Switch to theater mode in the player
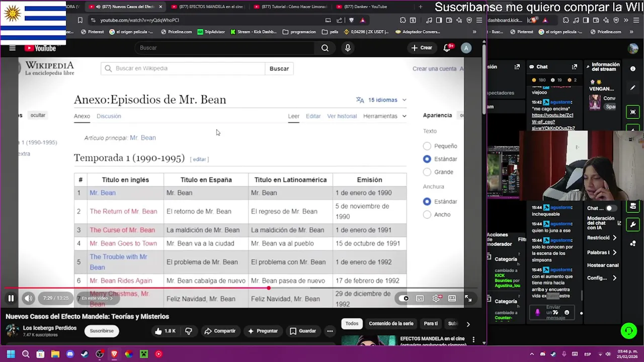 (452, 298)
